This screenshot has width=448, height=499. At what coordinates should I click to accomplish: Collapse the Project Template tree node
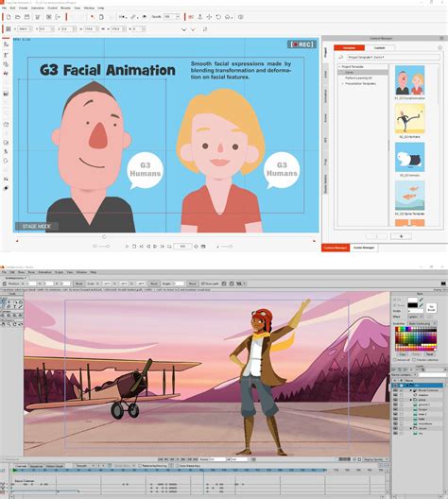click(339, 67)
